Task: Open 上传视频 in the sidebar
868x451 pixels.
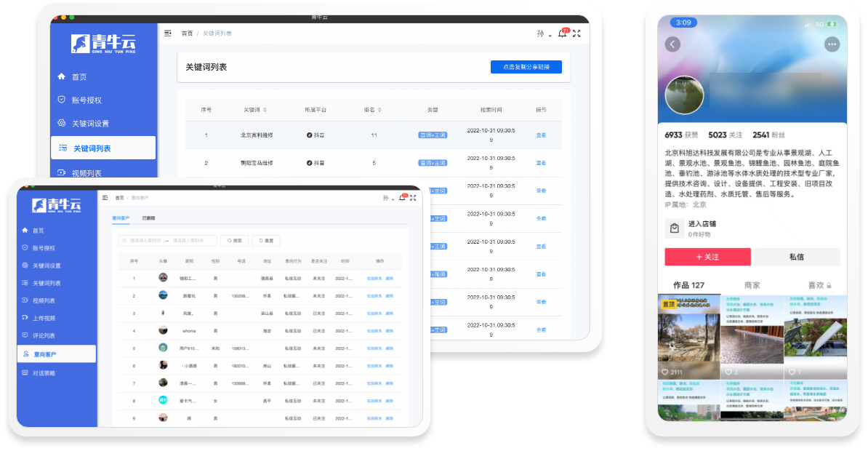Action: click(44, 318)
